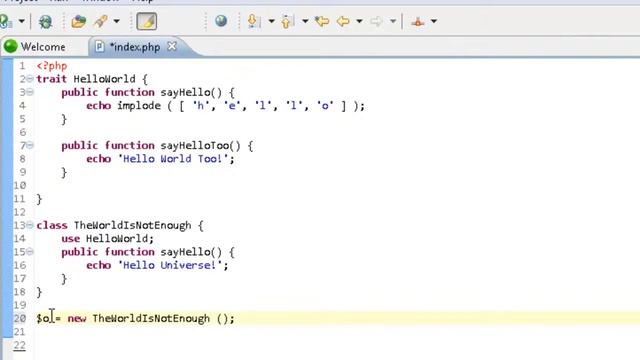The height and width of the screenshot is (360, 640).
Task: Click Previous Annotation up-arrow icon
Action: 287,21
